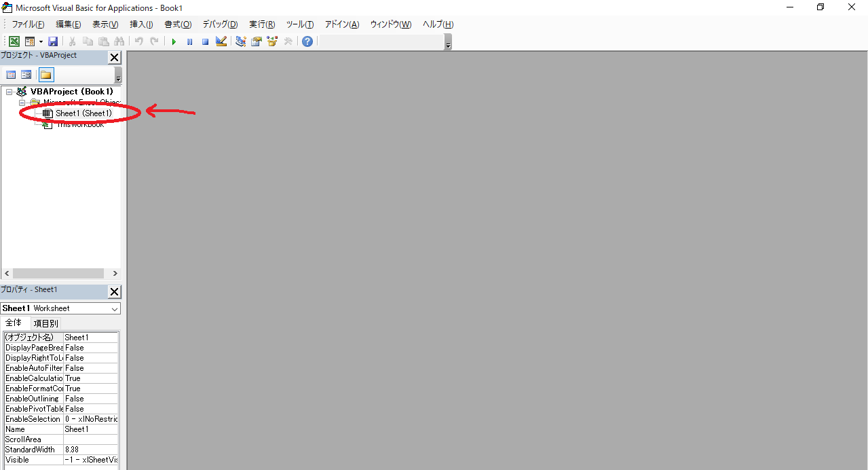Click the standard toolbar options arrow
The image size is (868, 470).
448,43
